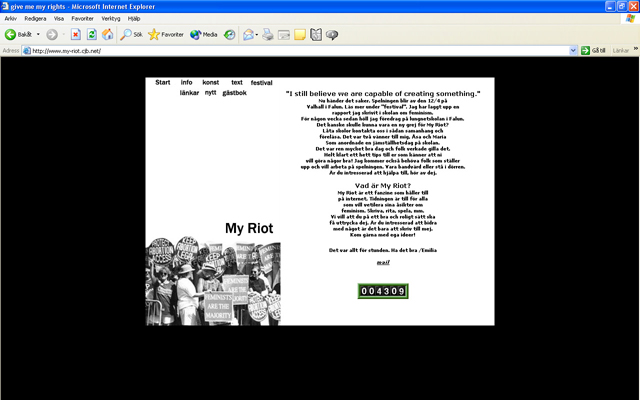Open the gästbok page link
This screenshot has width=640, height=400.
point(234,92)
